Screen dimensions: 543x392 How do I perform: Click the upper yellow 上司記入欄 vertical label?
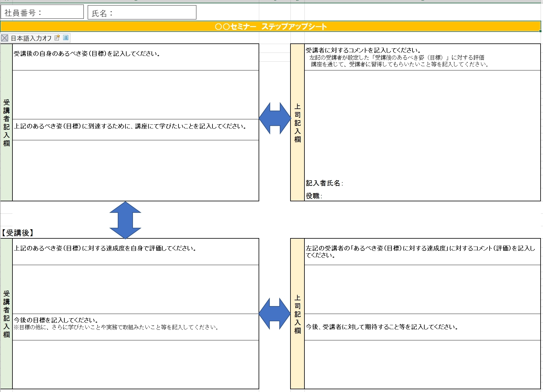(297, 122)
